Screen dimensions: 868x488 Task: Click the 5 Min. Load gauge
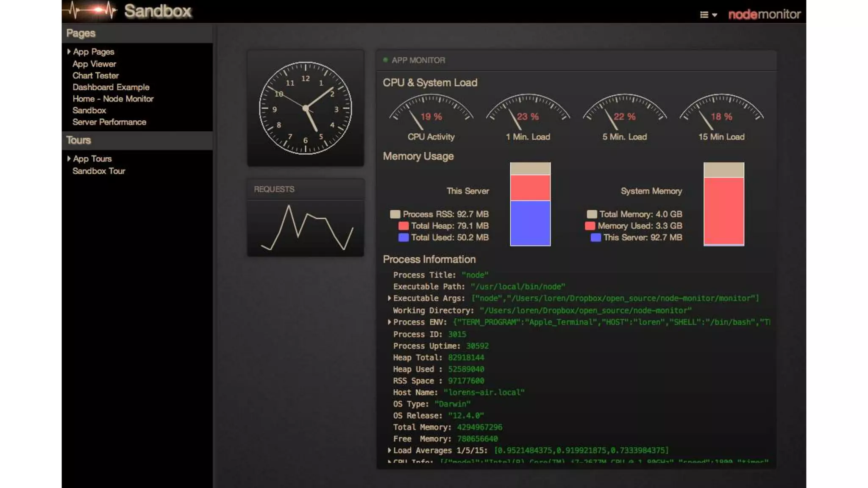624,112
